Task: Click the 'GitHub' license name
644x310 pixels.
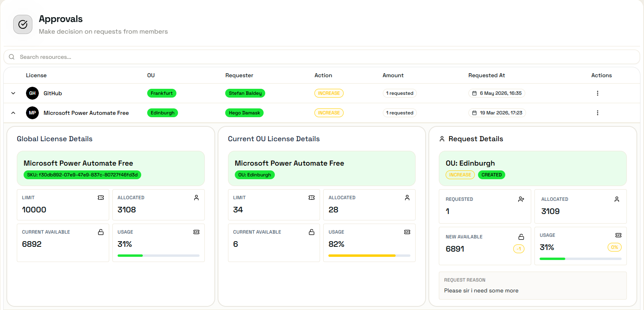Action: [x=53, y=93]
